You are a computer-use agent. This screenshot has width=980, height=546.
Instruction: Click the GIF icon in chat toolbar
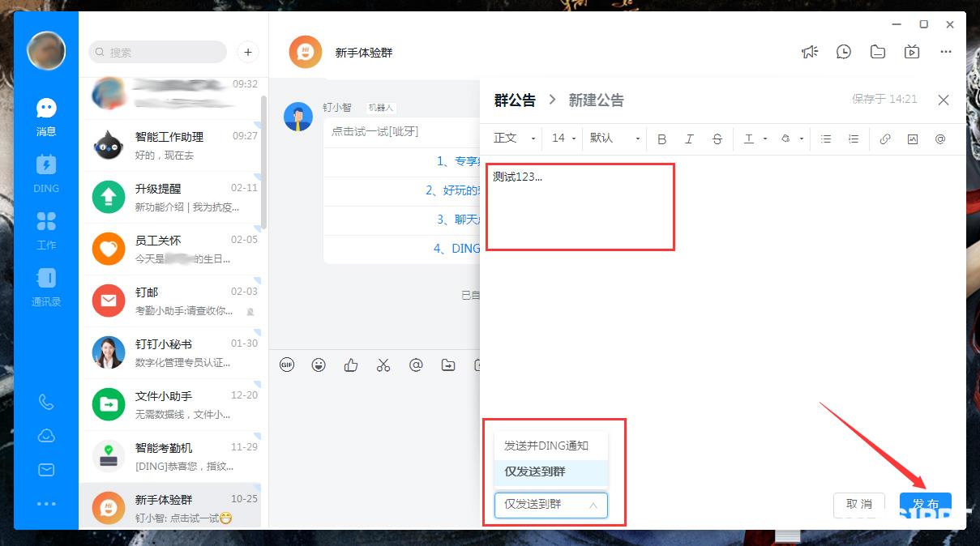(287, 365)
